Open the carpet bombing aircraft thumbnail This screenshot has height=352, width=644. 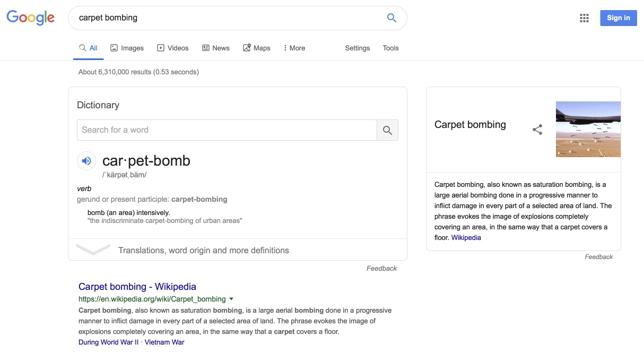tap(588, 129)
